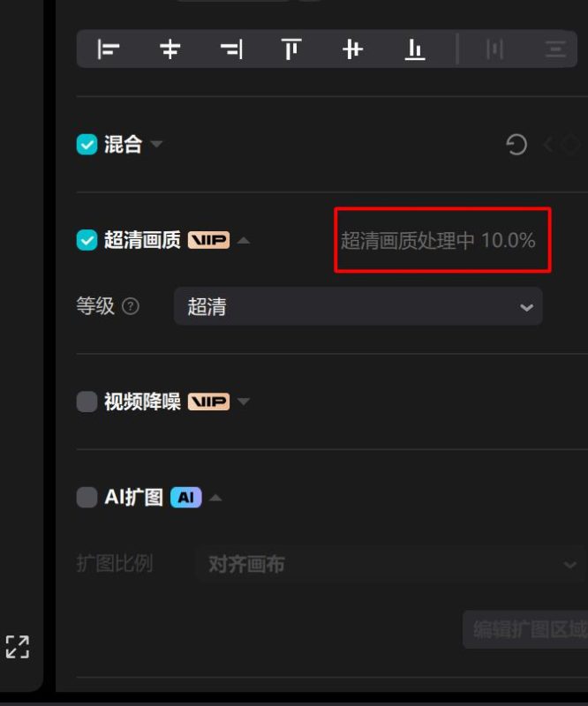This screenshot has width=588, height=706.
Task: Enable the 视频降噪 checkbox
Action: coord(87,402)
